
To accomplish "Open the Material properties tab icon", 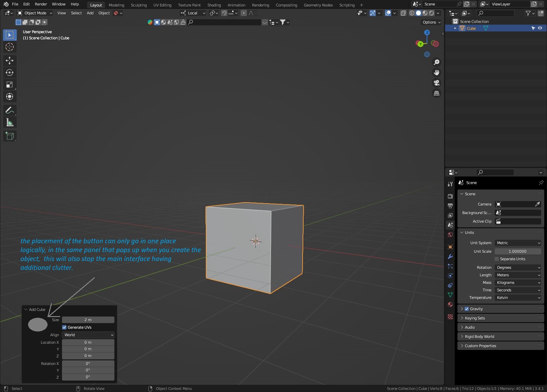I will click(450, 304).
